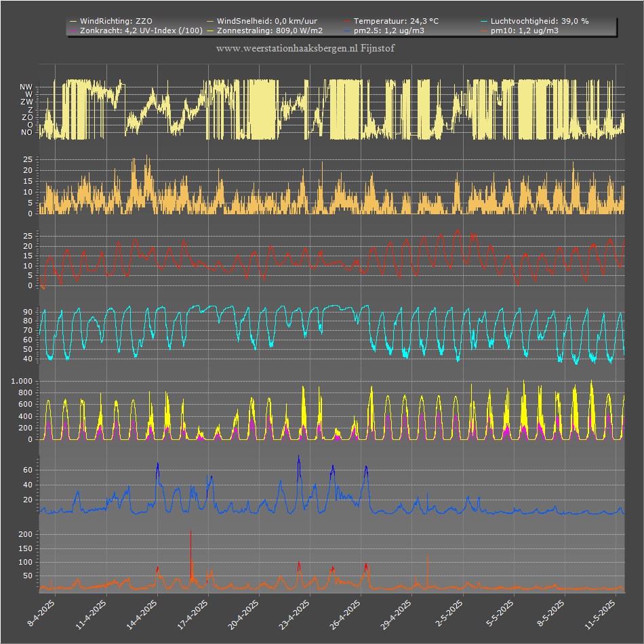Click the Temperatuur: 24,3 °C legend entry
This screenshot has height=644, width=644.
point(391,21)
